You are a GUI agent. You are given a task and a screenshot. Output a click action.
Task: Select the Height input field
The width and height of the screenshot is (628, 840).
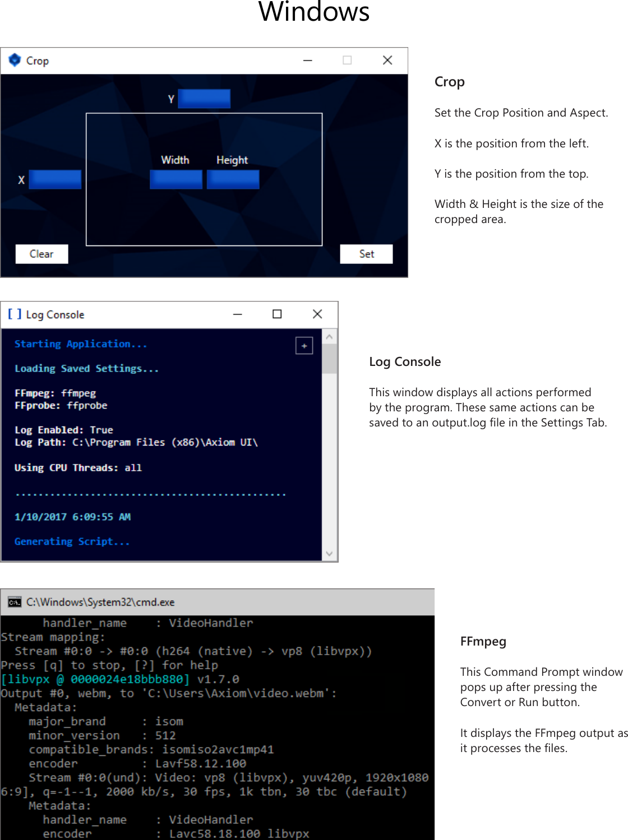[x=233, y=179]
